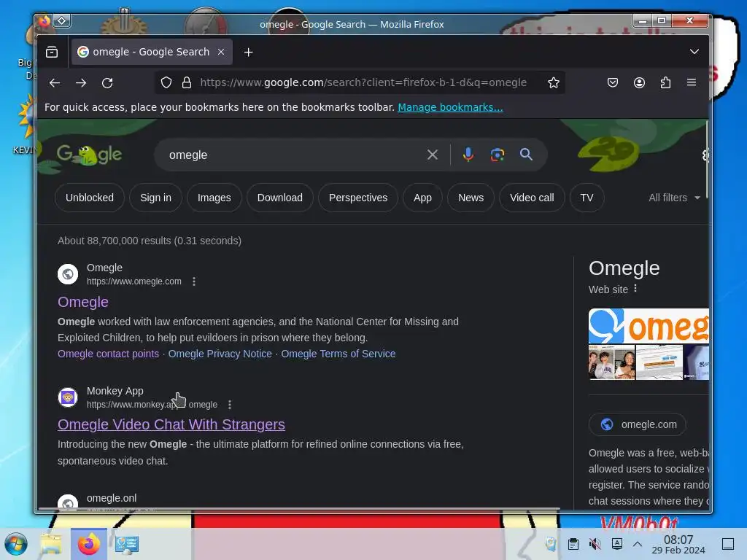747x560 pixels.
Task: Click the page vertical scrollbar
Action: coord(707,160)
